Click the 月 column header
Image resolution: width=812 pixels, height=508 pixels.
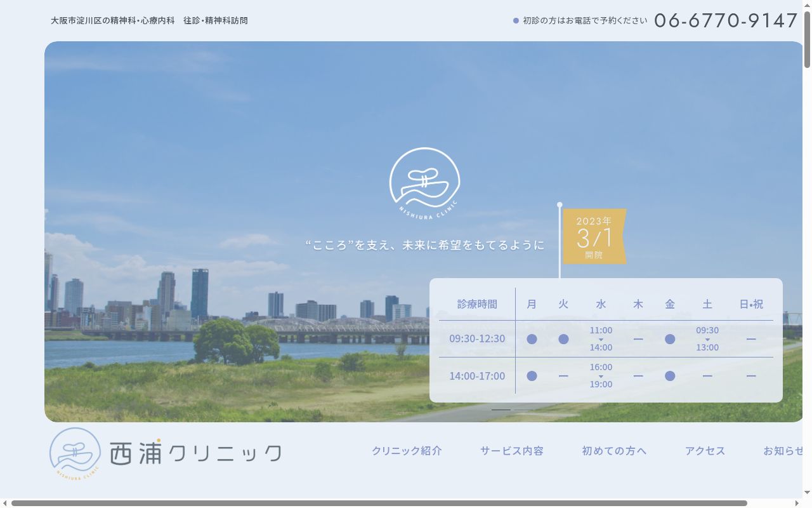click(x=532, y=304)
